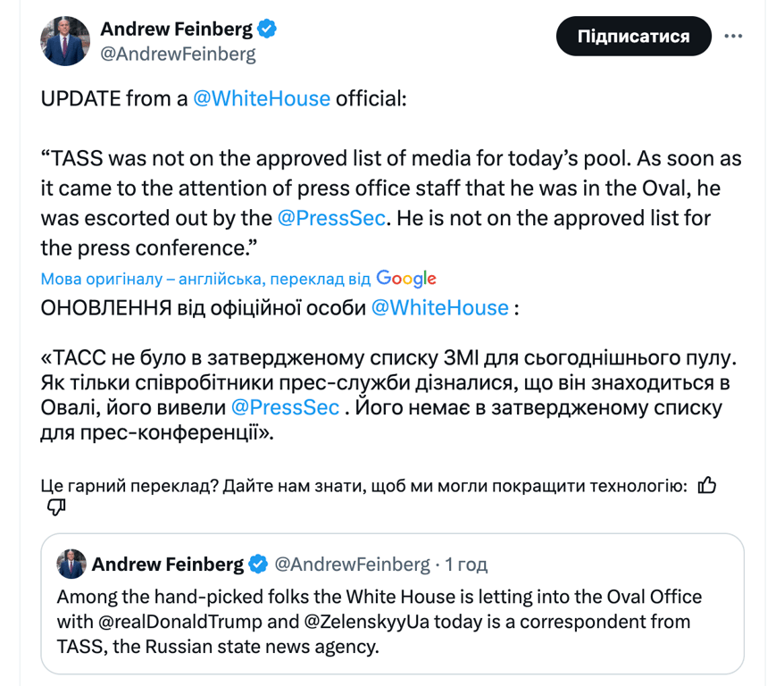Viewport: 784px width, 686px height.
Task: Click the @AndrewFeinberg handle in quoted tweet
Action: pyautogui.click(x=352, y=565)
